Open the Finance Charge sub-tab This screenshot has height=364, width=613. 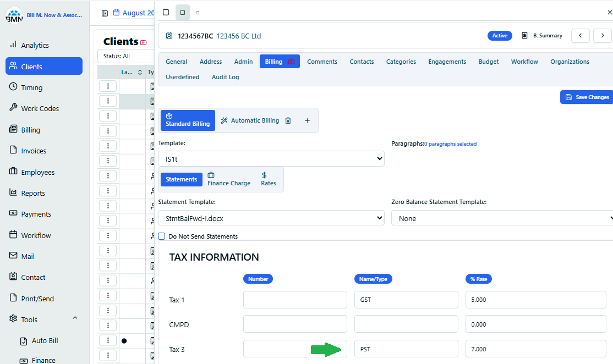(x=229, y=179)
